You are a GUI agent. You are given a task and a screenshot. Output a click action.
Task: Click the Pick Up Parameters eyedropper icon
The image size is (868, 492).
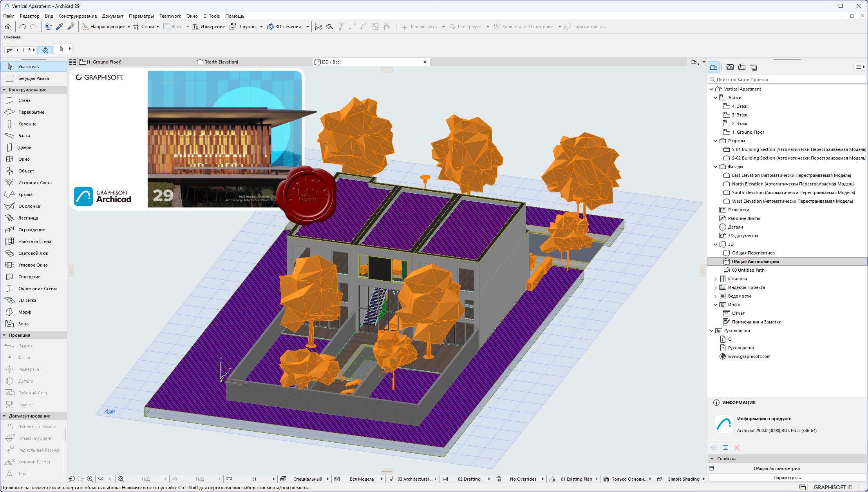coord(60,27)
